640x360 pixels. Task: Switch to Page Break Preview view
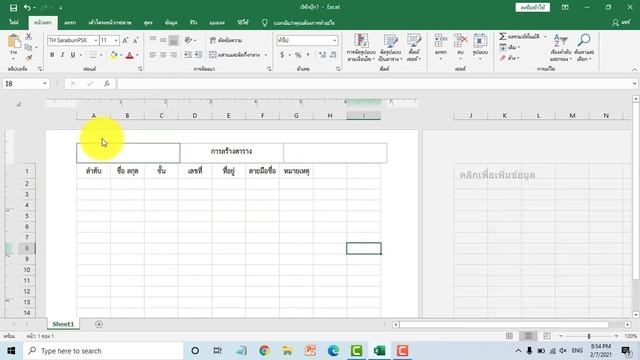tap(547, 336)
